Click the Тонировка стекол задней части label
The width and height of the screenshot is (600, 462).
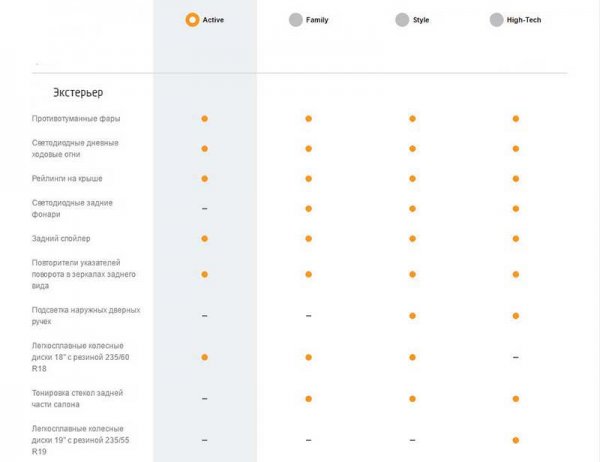pyautogui.click(x=77, y=398)
